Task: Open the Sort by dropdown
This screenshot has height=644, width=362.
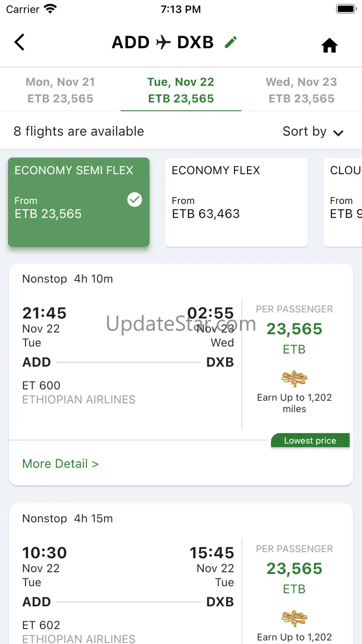Action: 312,131
